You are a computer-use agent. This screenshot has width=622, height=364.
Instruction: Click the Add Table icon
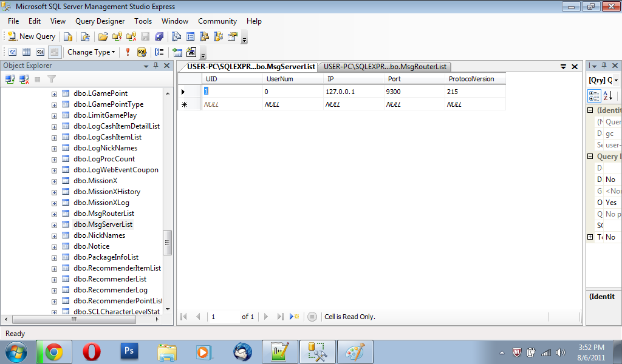[177, 52]
